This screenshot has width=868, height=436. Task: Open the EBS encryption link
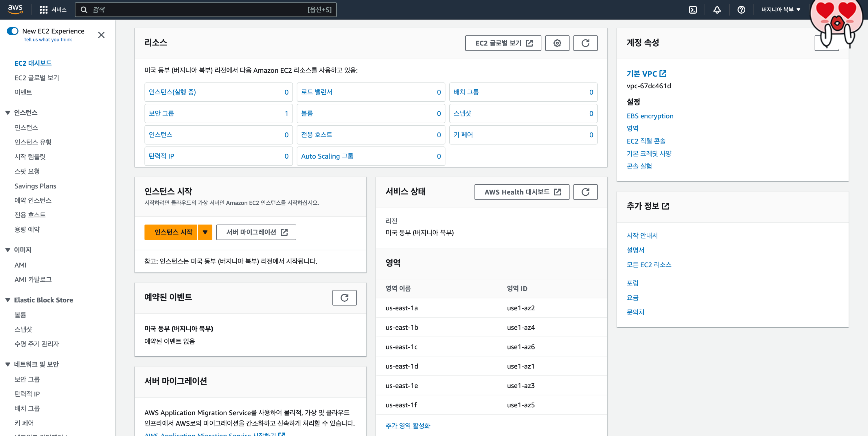650,116
